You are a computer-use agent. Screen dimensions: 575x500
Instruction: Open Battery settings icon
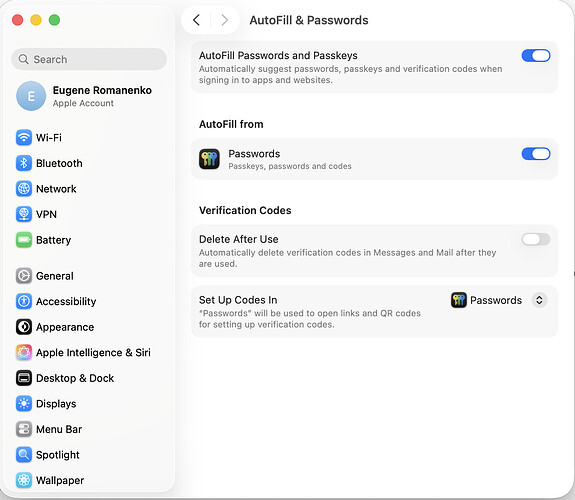(x=24, y=240)
